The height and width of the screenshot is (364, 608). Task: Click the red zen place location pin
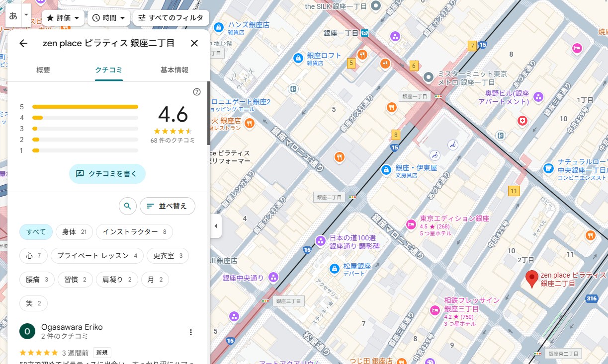(x=532, y=279)
